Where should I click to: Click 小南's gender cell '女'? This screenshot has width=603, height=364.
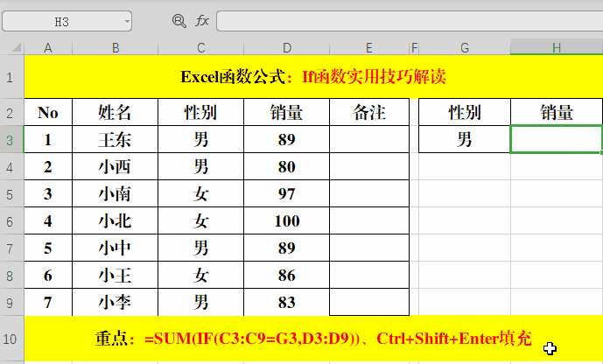(x=200, y=193)
